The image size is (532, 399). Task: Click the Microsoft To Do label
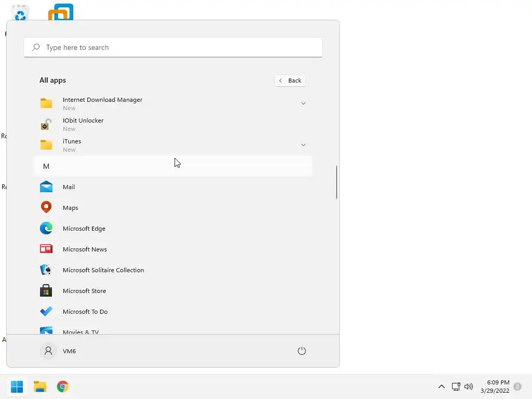coord(85,312)
